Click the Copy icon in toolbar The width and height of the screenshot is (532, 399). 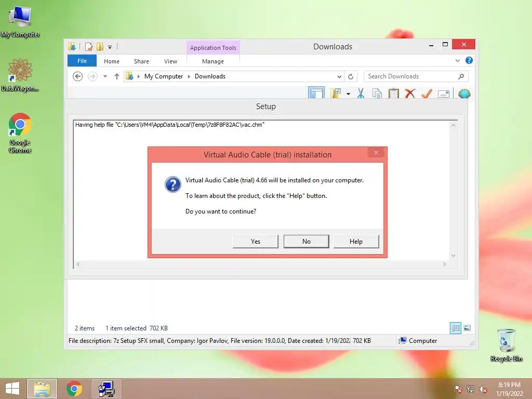[377, 93]
